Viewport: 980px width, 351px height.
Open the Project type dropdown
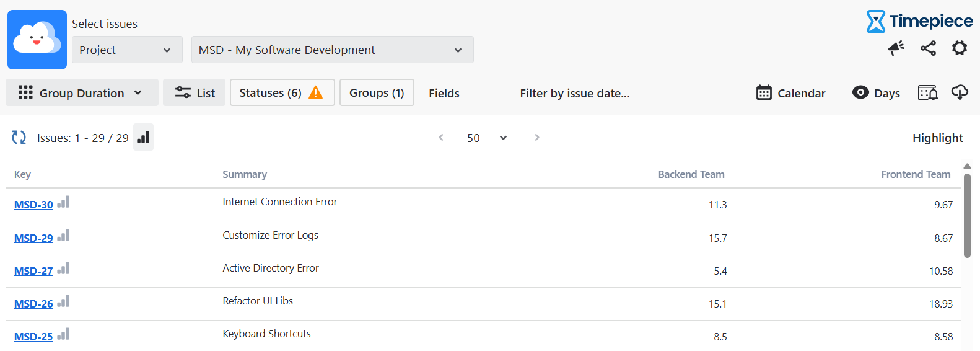click(x=127, y=50)
